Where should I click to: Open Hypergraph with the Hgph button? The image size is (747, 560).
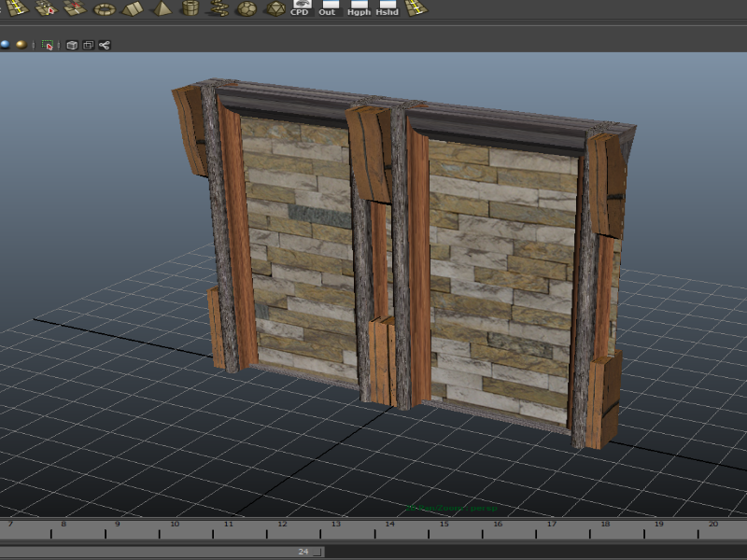[x=358, y=8]
